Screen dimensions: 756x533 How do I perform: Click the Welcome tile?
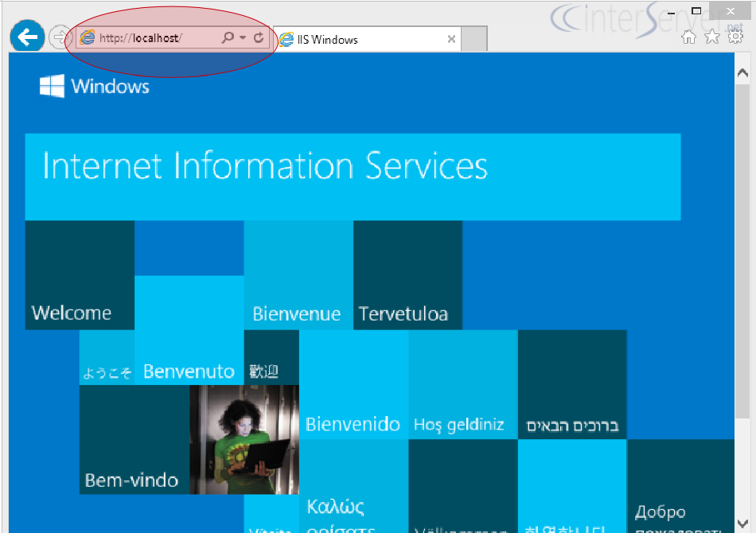click(80, 275)
